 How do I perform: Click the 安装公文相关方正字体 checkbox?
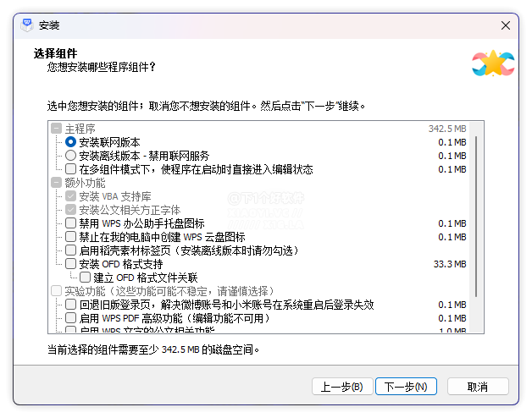click(x=70, y=210)
